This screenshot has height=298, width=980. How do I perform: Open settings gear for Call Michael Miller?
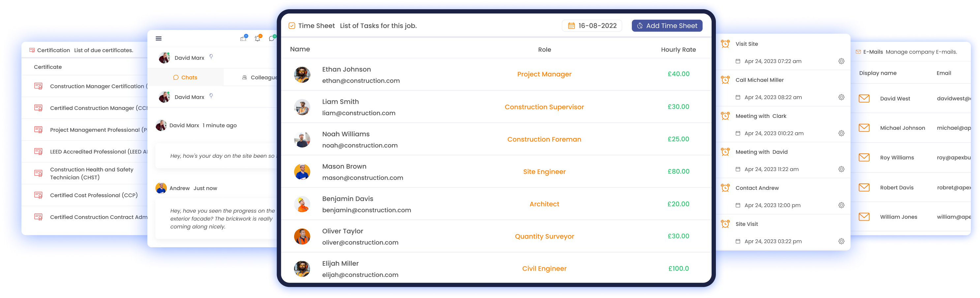coord(841,97)
